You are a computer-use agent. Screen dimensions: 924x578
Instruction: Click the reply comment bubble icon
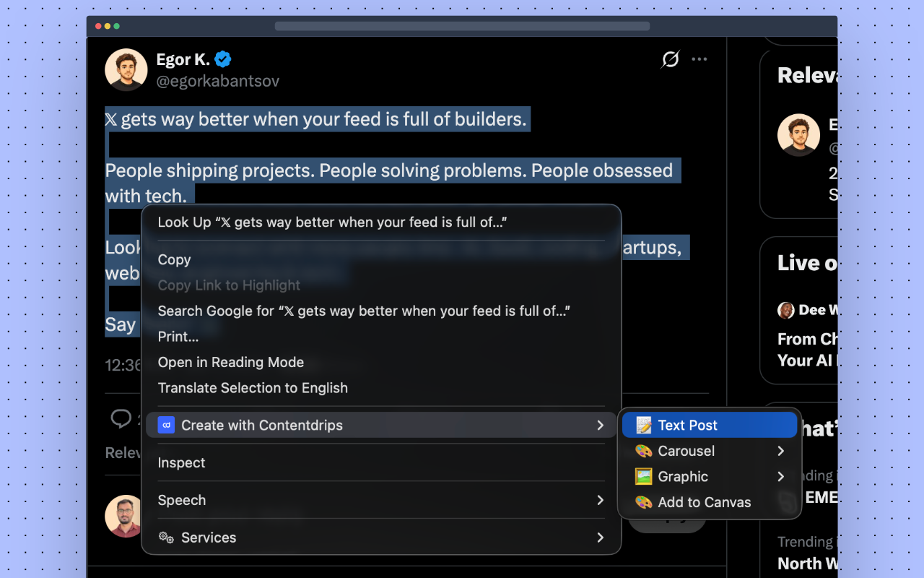121,418
